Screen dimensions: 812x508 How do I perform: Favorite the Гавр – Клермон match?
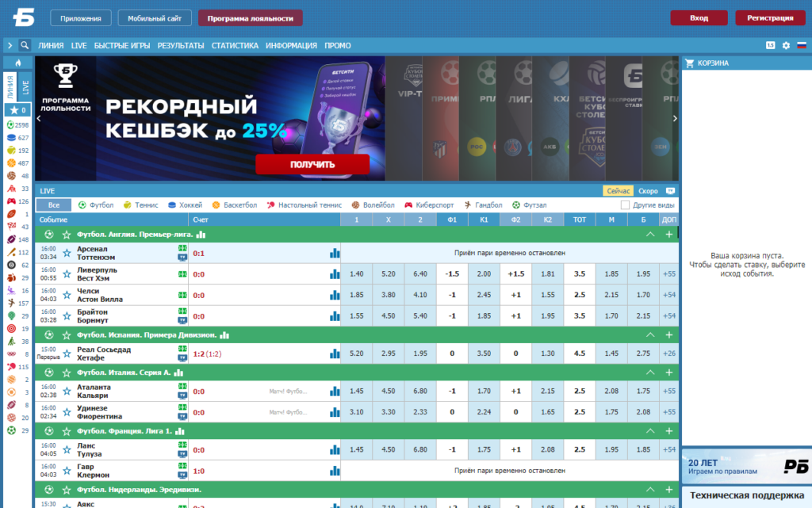coord(67,471)
